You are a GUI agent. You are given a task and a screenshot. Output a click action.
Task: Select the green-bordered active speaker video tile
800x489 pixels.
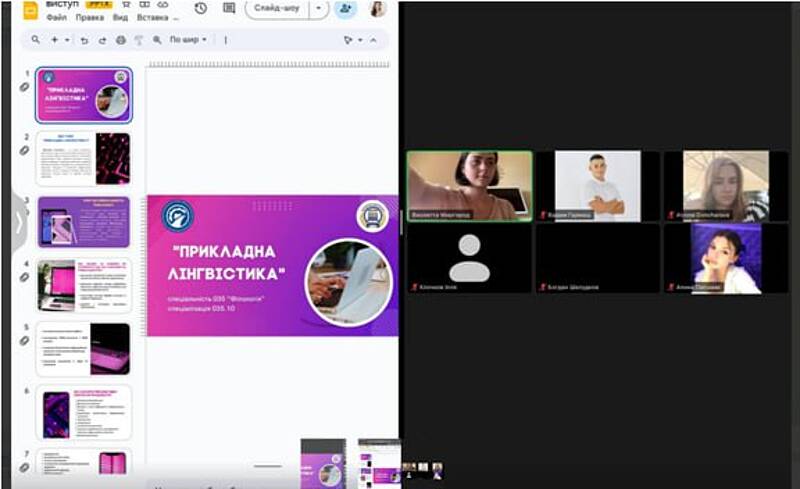tap(469, 186)
